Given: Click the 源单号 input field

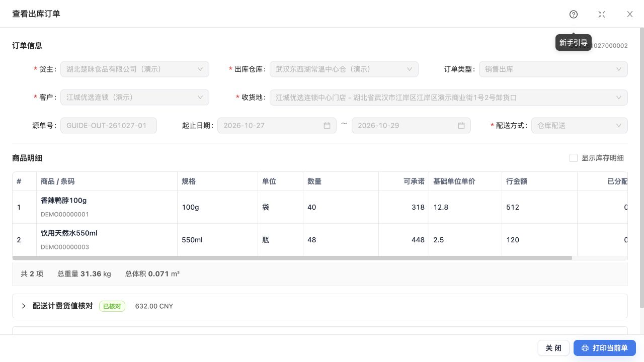Looking at the screenshot, I should 109,125.
